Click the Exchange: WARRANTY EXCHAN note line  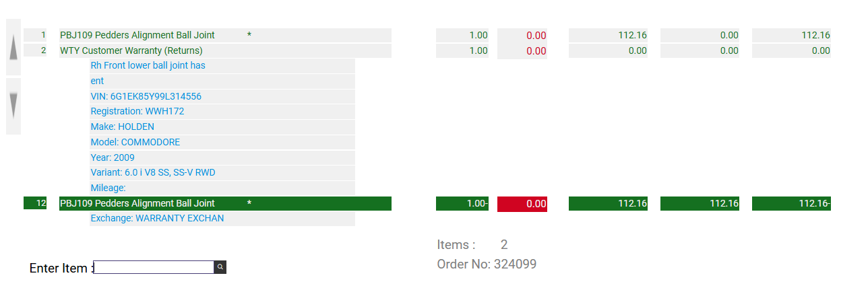click(157, 218)
